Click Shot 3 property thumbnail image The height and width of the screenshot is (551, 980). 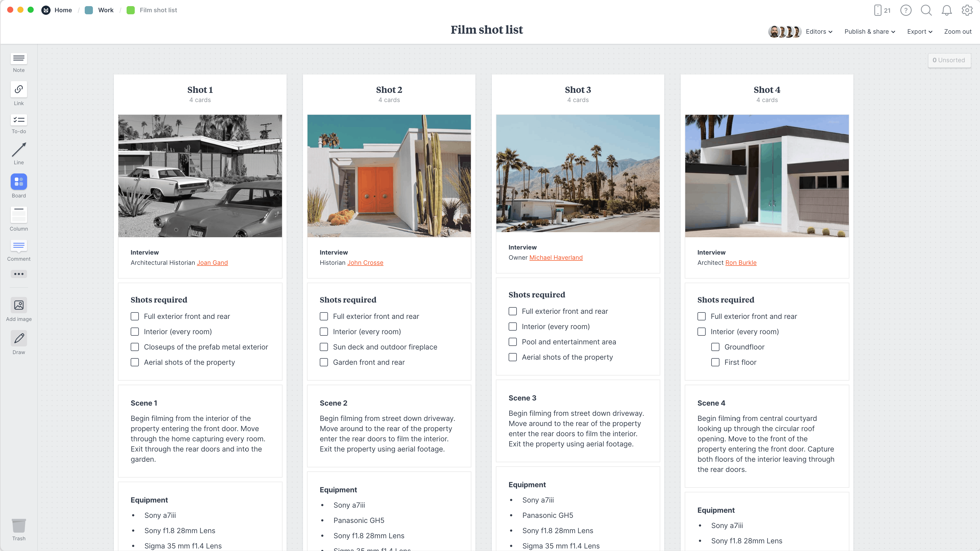tap(578, 173)
